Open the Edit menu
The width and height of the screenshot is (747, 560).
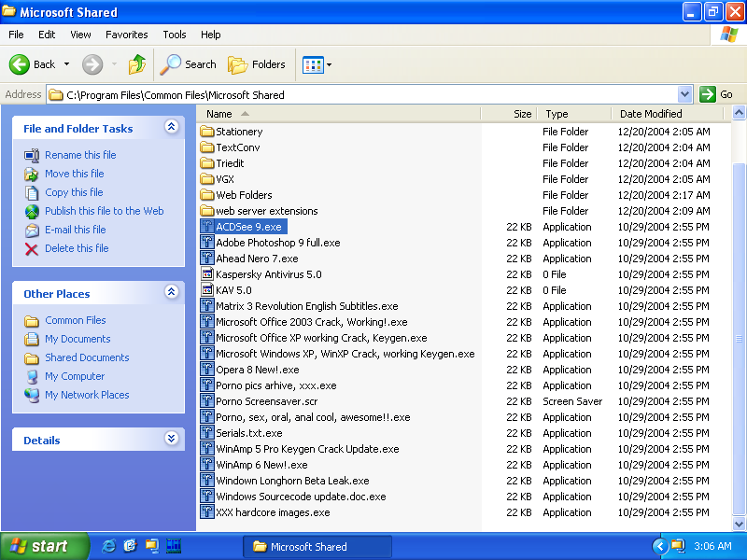point(46,35)
